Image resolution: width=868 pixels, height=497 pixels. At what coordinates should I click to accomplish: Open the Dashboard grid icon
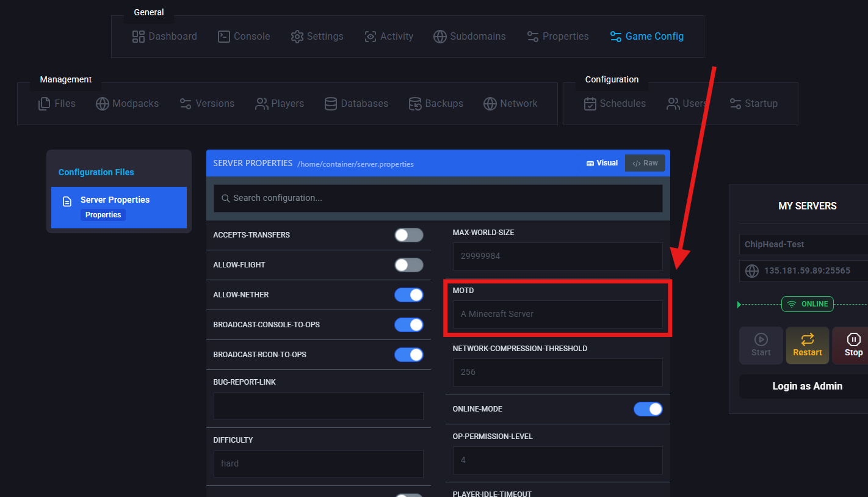click(139, 37)
